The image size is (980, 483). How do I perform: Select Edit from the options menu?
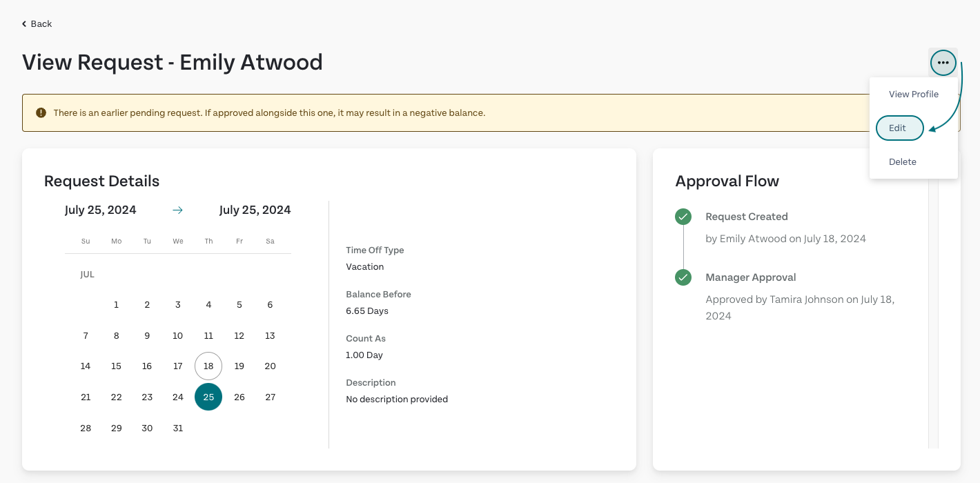(899, 128)
